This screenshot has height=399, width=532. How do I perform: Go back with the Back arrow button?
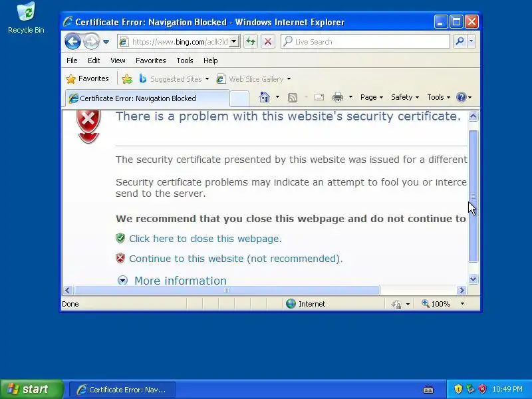point(72,42)
